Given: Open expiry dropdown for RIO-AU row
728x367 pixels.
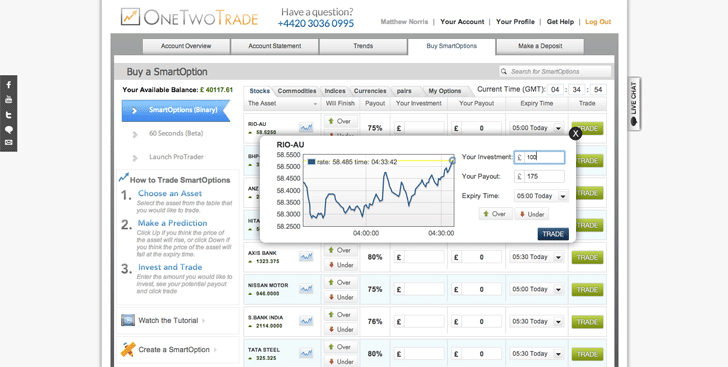Looking at the screenshot, I should pyautogui.click(x=536, y=128).
